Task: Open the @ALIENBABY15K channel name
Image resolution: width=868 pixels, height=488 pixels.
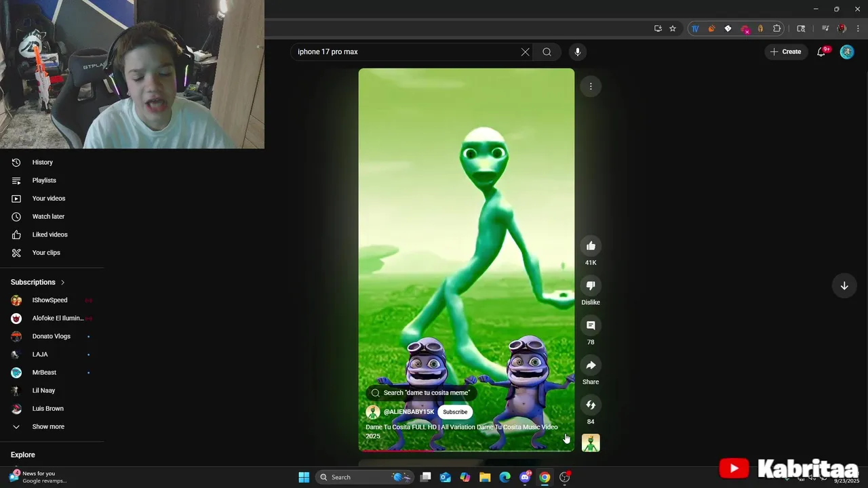Action: 409,412
